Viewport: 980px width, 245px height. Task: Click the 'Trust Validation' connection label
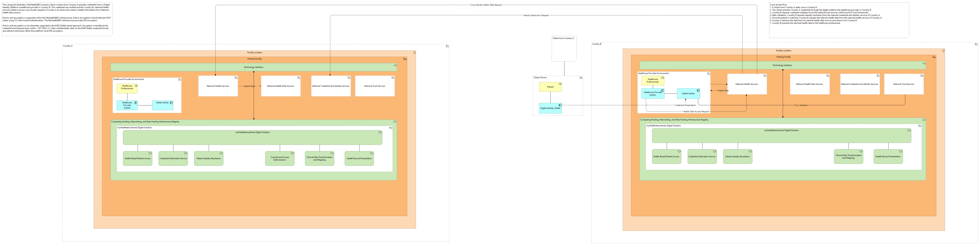[802, 105]
